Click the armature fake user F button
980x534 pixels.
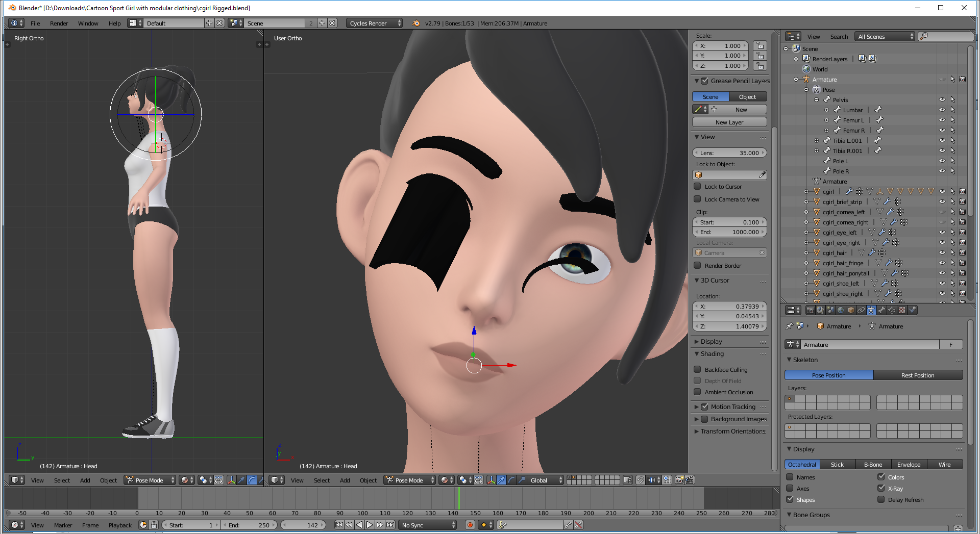951,345
